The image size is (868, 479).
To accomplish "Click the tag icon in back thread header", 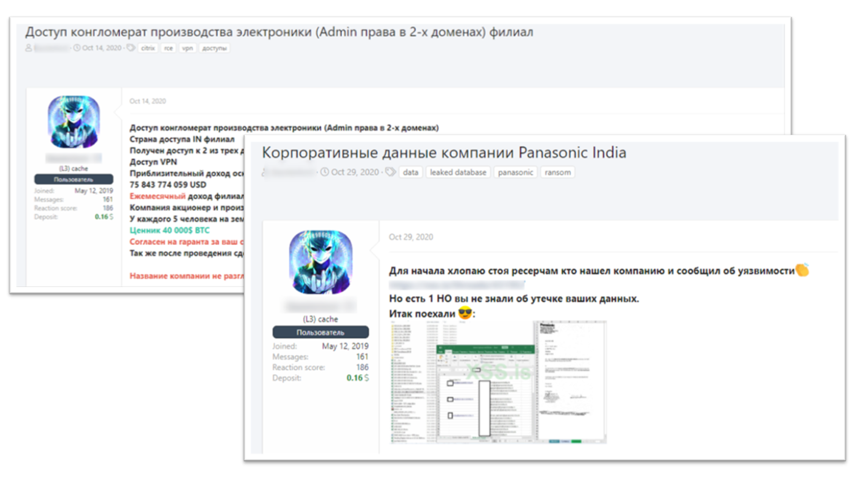I will tap(131, 48).
